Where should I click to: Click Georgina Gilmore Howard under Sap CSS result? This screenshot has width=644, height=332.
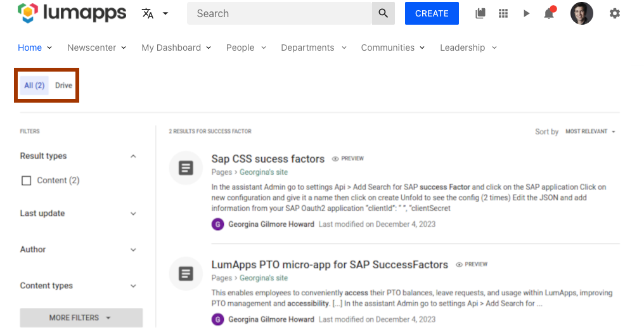point(271,224)
